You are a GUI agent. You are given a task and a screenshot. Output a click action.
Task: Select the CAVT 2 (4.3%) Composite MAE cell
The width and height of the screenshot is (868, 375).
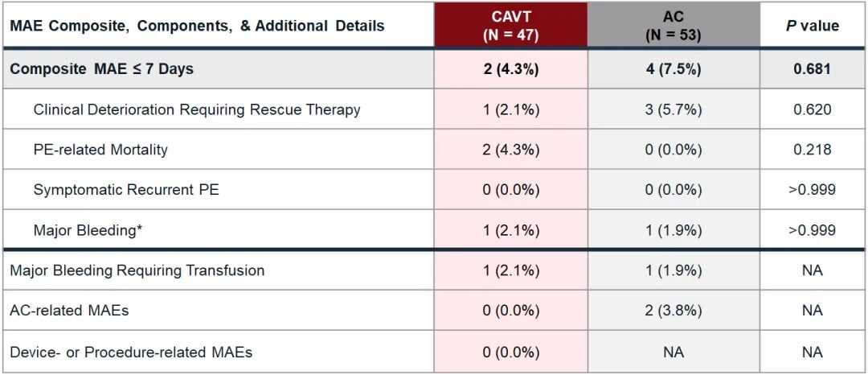click(x=511, y=69)
